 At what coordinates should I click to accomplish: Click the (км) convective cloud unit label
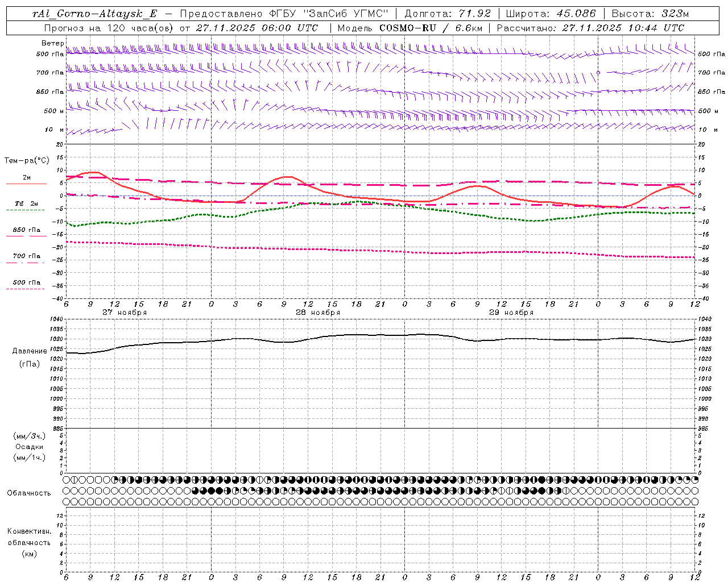click(30, 554)
